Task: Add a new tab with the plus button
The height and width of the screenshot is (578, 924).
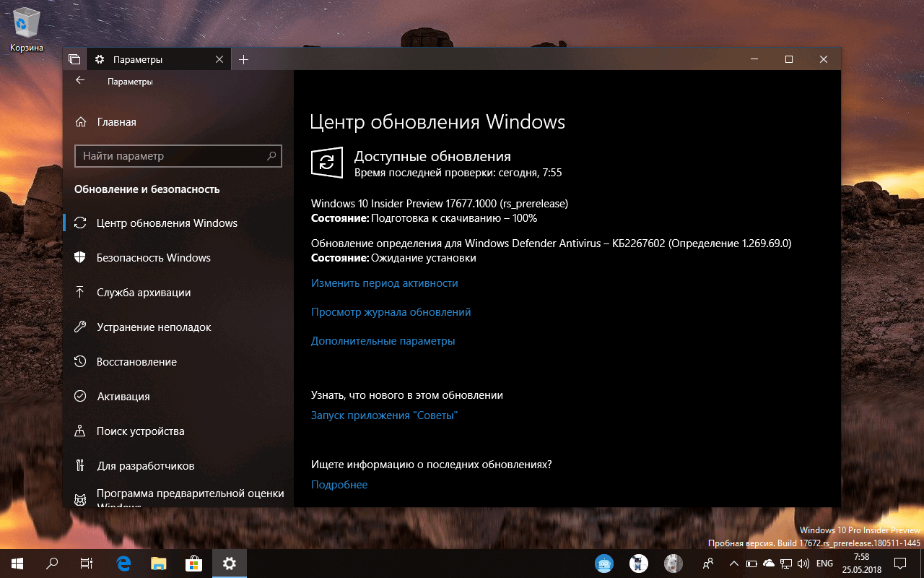Action: (243, 59)
